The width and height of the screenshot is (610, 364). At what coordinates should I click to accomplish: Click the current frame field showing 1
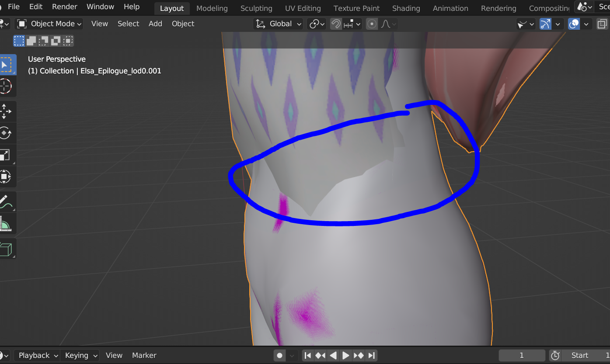click(x=522, y=355)
